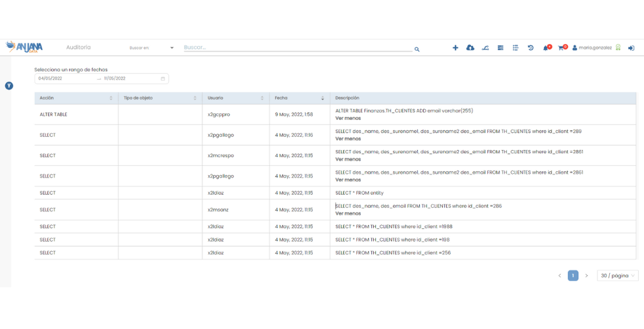Go to pagination page 1
644x329 pixels.
pyautogui.click(x=573, y=276)
